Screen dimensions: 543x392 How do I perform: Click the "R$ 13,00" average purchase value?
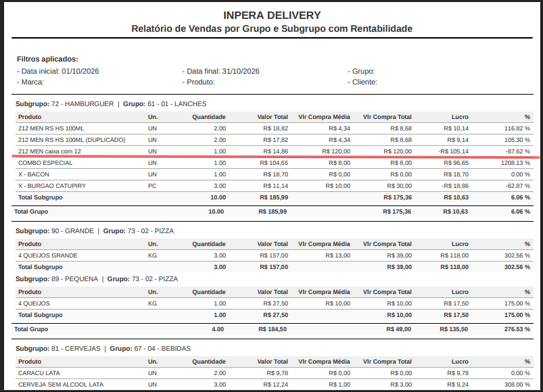pyautogui.click(x=337, y=255)
